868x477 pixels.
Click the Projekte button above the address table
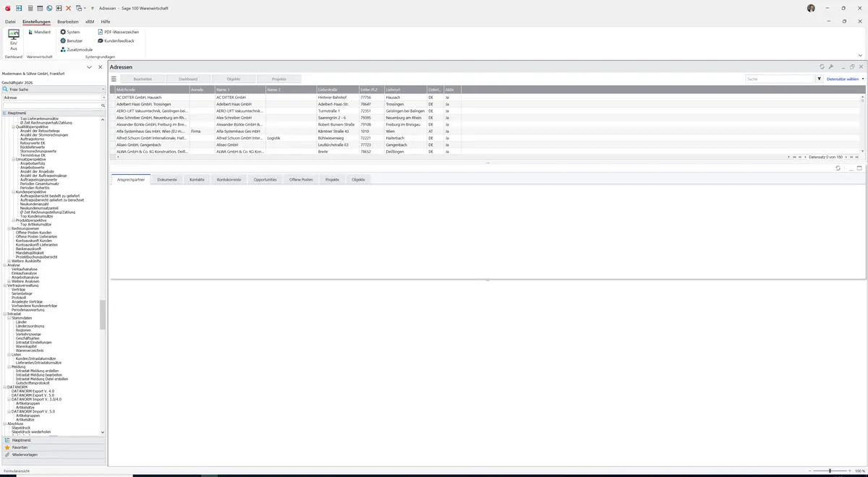[279, 79]
